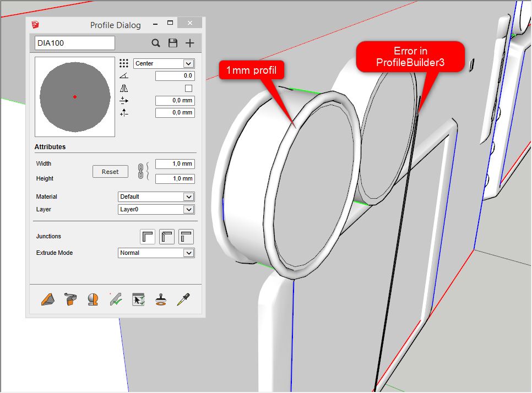
Task: Activate the Build profile member tool
Action: click(48, 299)
